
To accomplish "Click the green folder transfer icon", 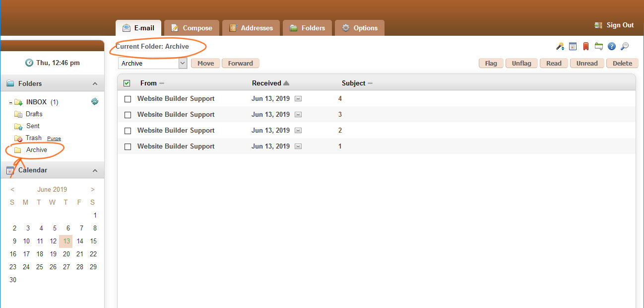I will (599, 46).
